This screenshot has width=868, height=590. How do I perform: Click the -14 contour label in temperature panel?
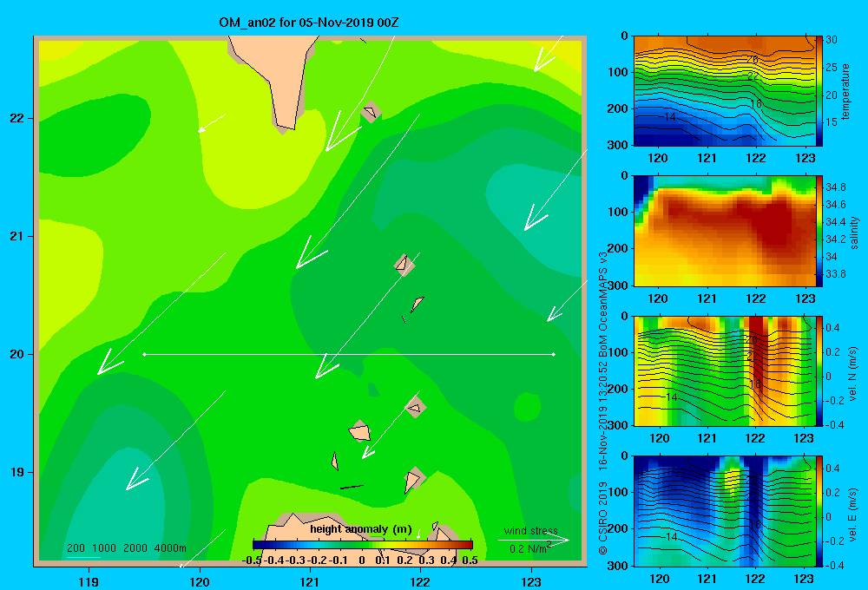coord(667,117)
